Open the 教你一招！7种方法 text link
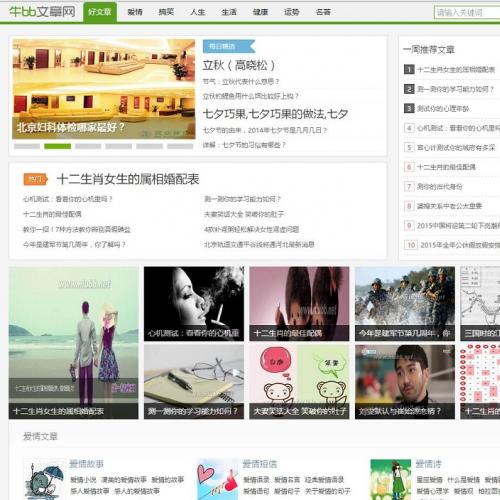 (x=77, y=229)
